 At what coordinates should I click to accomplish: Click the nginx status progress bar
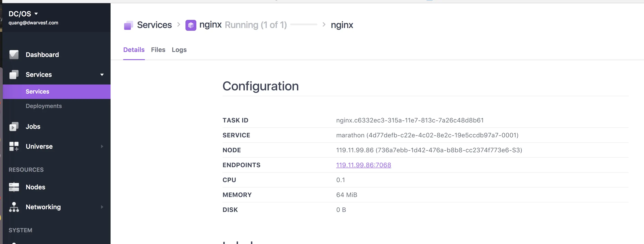click(304, 25)
